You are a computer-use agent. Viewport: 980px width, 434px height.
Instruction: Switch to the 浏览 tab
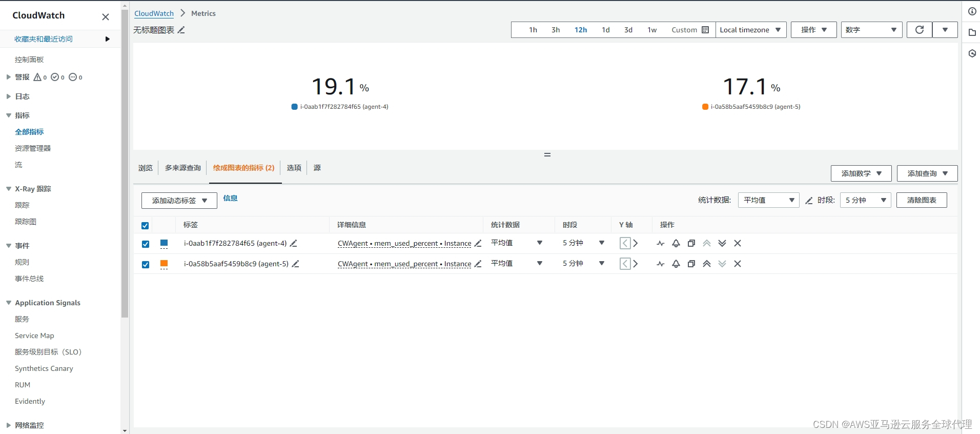point(146,168)
